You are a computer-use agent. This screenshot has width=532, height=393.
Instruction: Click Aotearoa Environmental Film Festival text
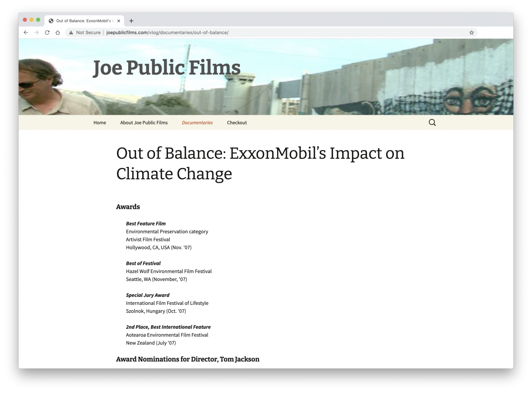(167, 335)
